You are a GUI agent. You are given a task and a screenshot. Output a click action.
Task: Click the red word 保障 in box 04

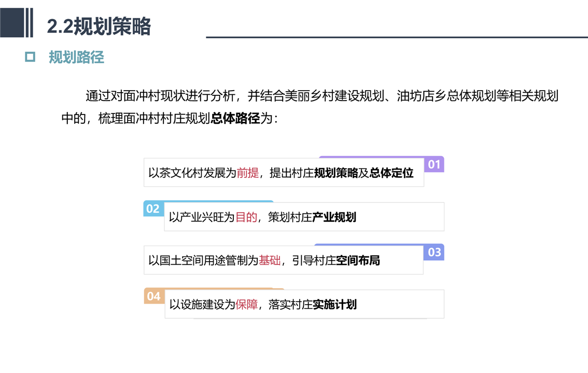pos(247,305)
